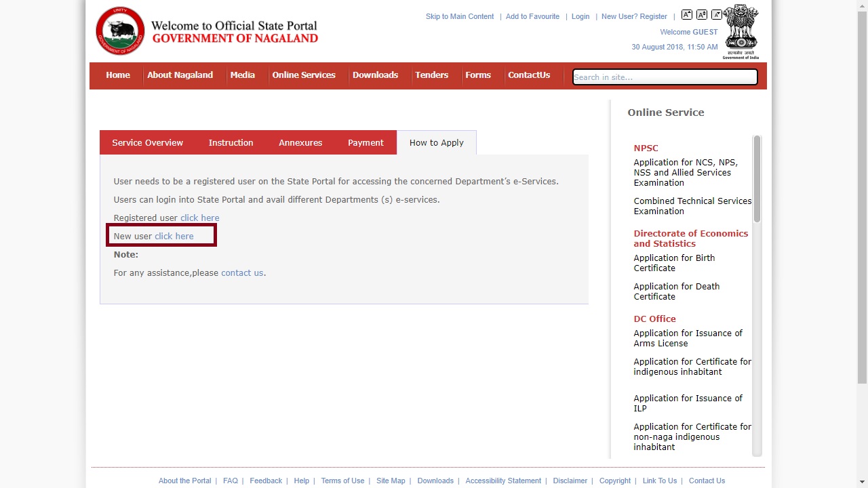Open Application for Birth Certificate
The width and height of the screenshot is (868, 488).
pyautogui.click(x=674, y=263)
